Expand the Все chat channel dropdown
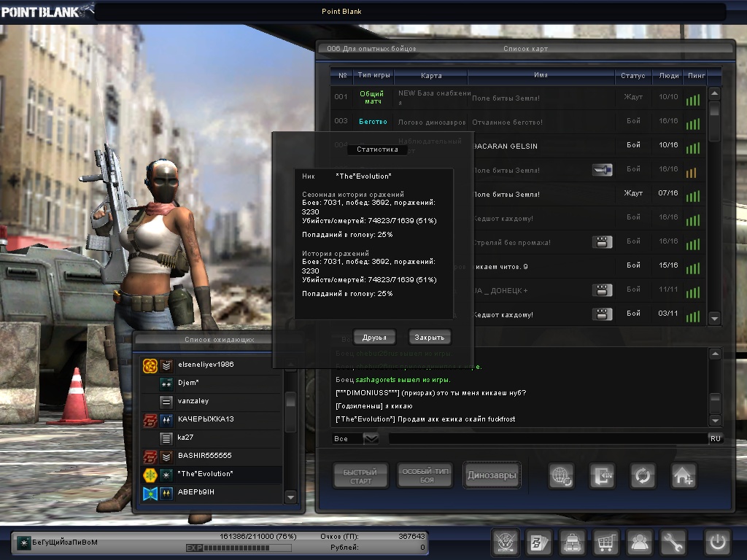The image size is (747, 560). [371, 438]
